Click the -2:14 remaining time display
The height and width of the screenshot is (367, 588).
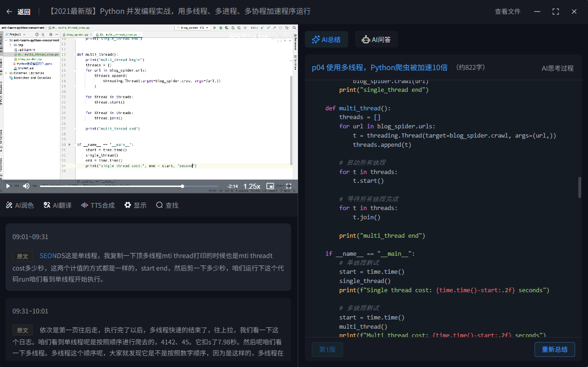tap(232, 187)
